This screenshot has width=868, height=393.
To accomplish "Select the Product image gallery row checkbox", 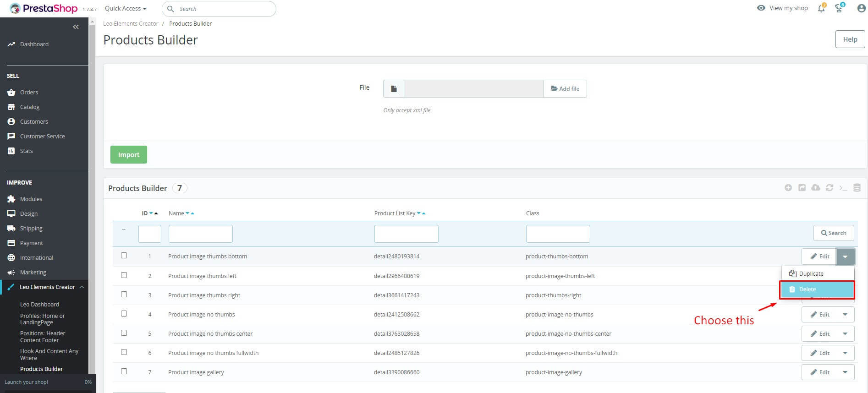I will pos(124,371).
